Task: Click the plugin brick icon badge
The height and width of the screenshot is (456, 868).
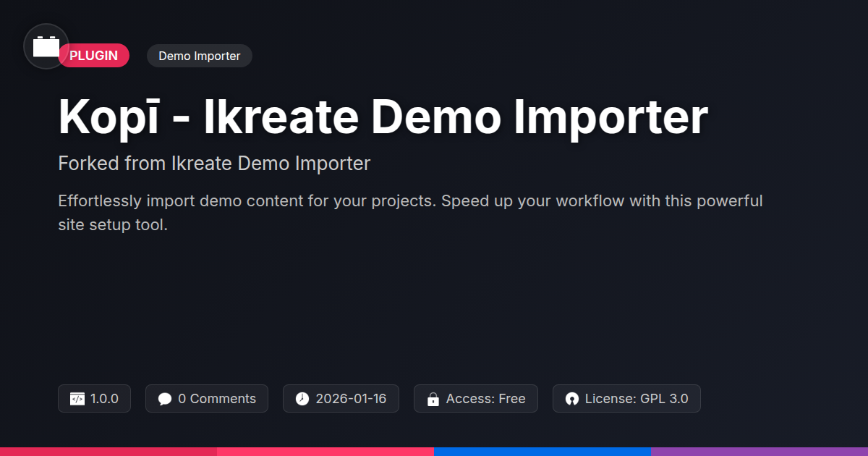Action: coord(46,46)
